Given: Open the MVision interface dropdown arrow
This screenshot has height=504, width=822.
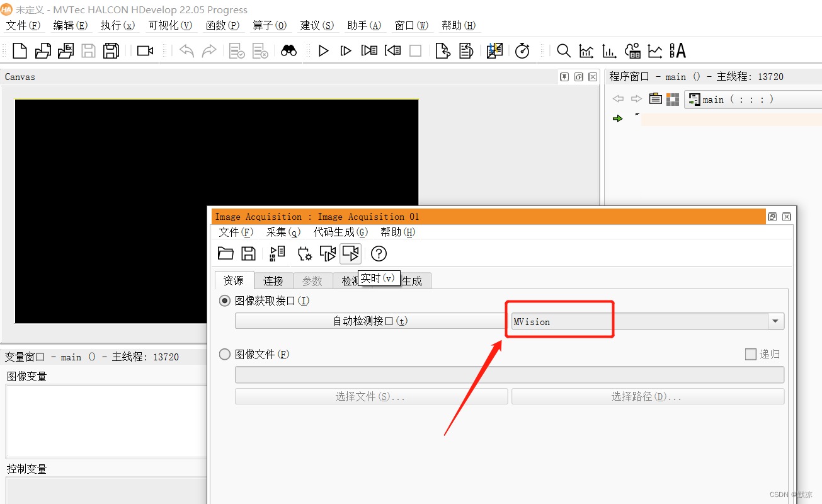Looking at the screenshot, I should click(775, 321).
